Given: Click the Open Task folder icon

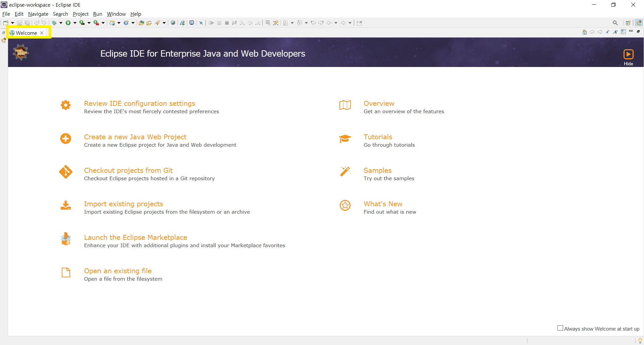Looking at the screenshot, I should point(149,23).
